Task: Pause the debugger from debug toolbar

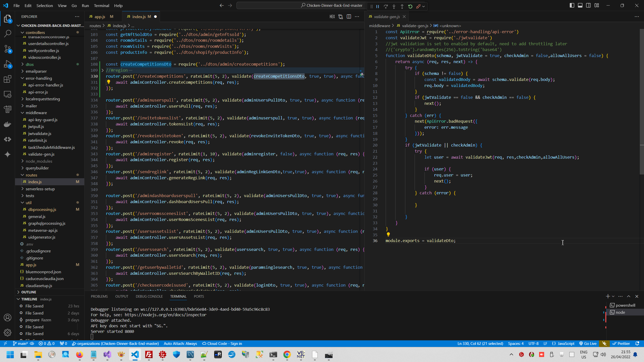Action: pos(378,7)
